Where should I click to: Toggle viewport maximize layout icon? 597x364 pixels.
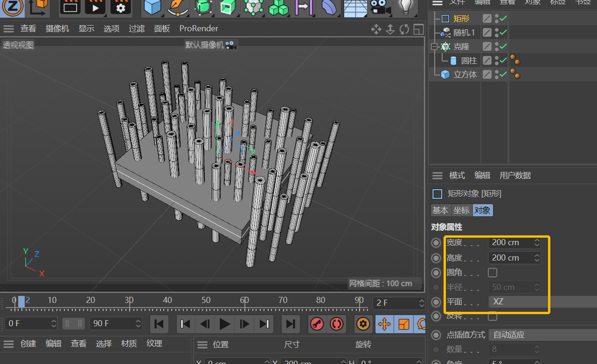pos(418,29)
